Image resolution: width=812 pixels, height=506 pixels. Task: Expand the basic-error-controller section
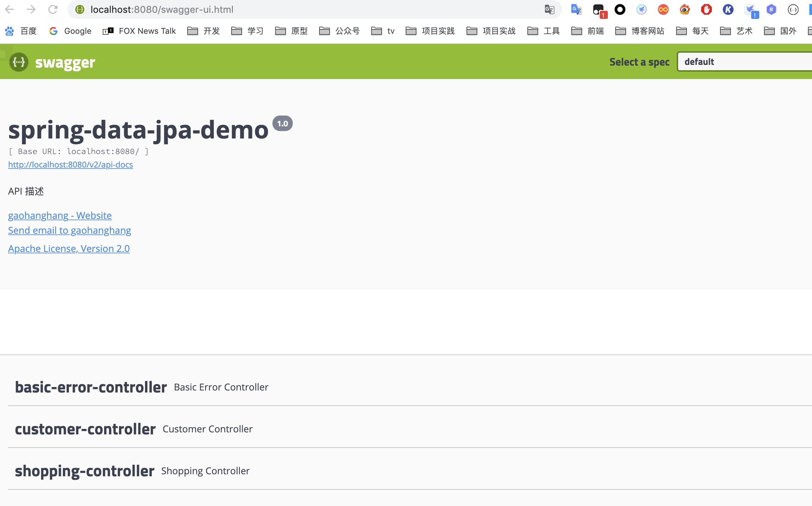91,387
